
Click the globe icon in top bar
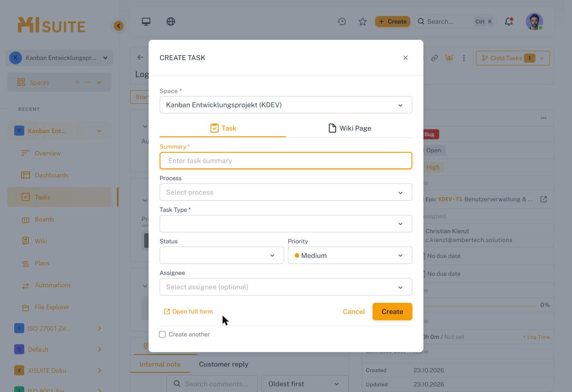171,21
